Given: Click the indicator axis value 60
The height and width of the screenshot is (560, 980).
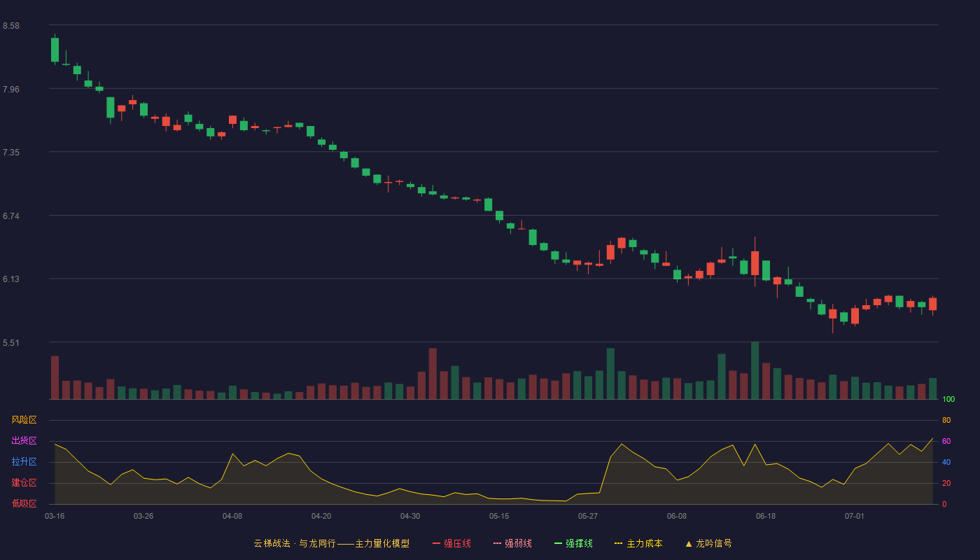Looking at the screenshot, I should (946, 442).
